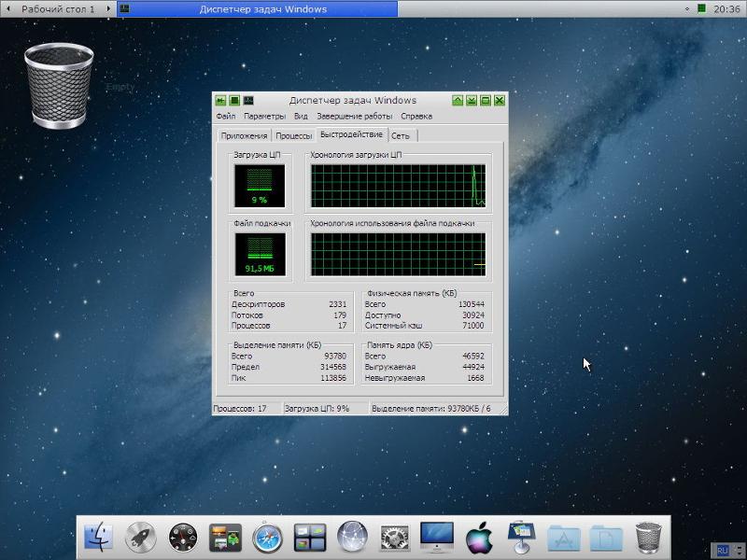
Task: Open the Dashboard gauge dock icon
Action: coord(183,538)
